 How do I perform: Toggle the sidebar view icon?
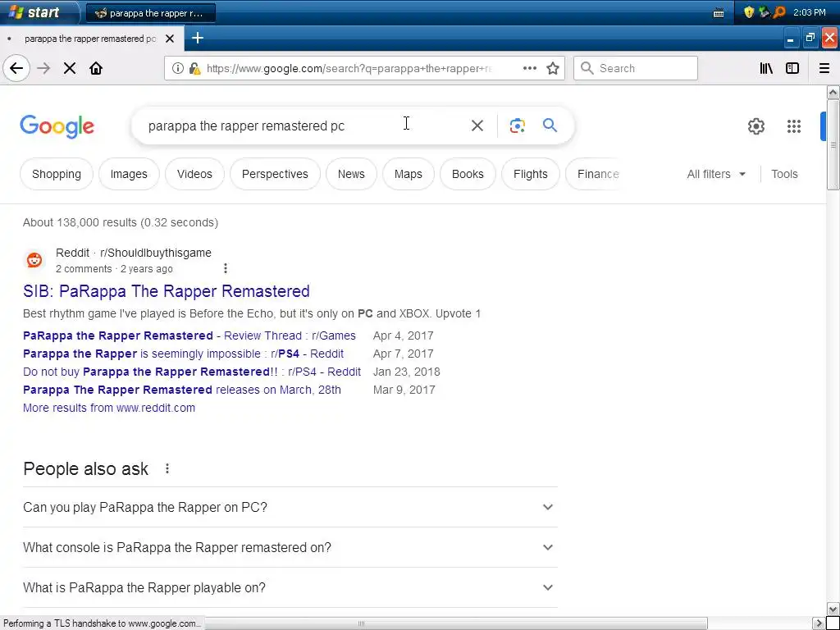792,68
